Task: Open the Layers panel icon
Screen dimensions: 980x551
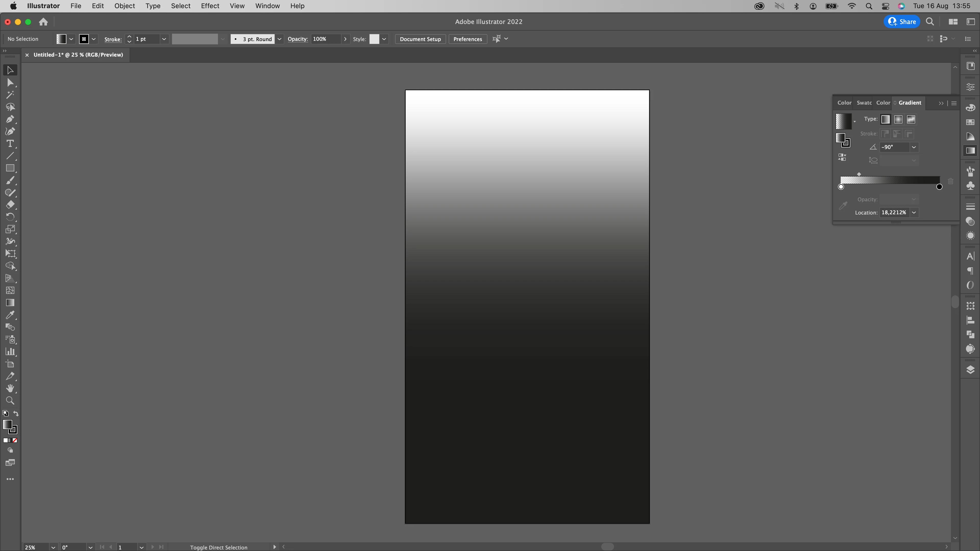Action: [970, 370]
